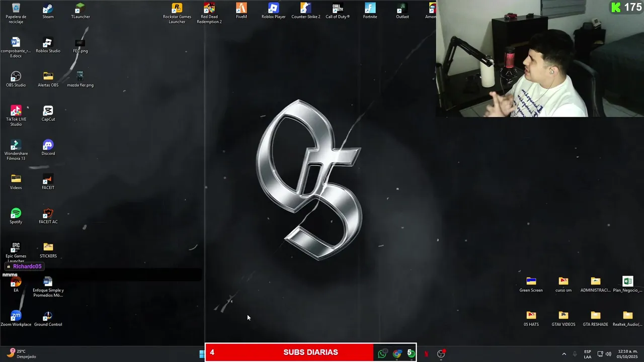
Task: Select the Epic Games Launcher shortcut
Action: [x=16, y=252]
